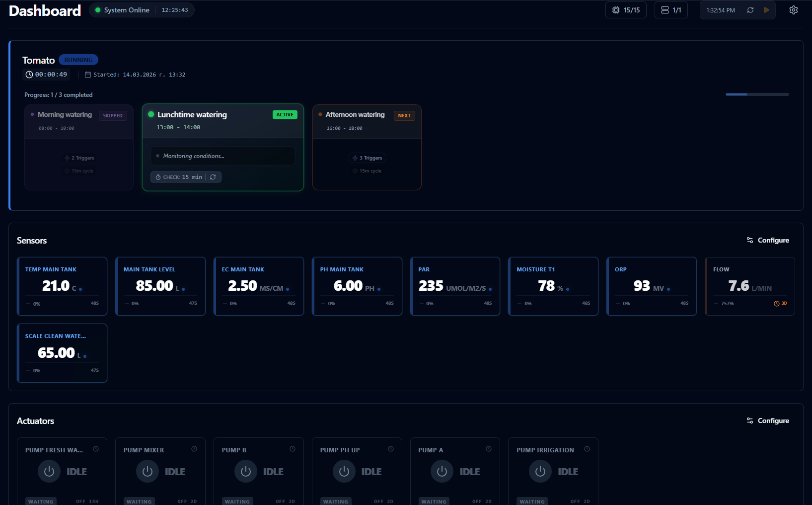Viewport: 812px width, 505px height.
Task: Toggle power for Pump Irrigation
Action: [540, 471]
